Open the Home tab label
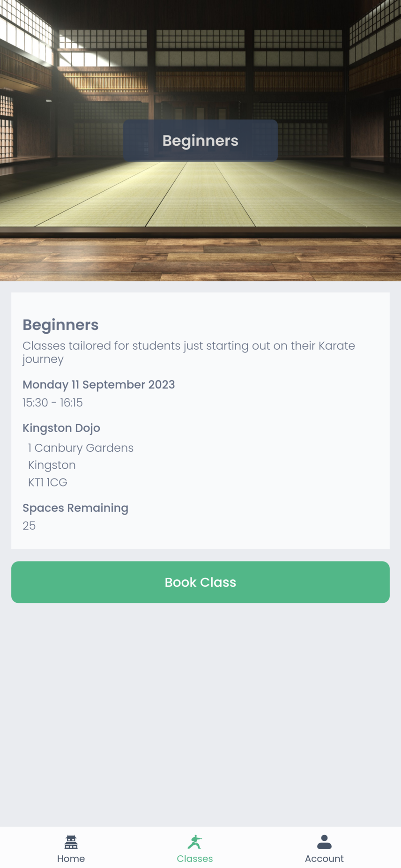 [71, 859]
